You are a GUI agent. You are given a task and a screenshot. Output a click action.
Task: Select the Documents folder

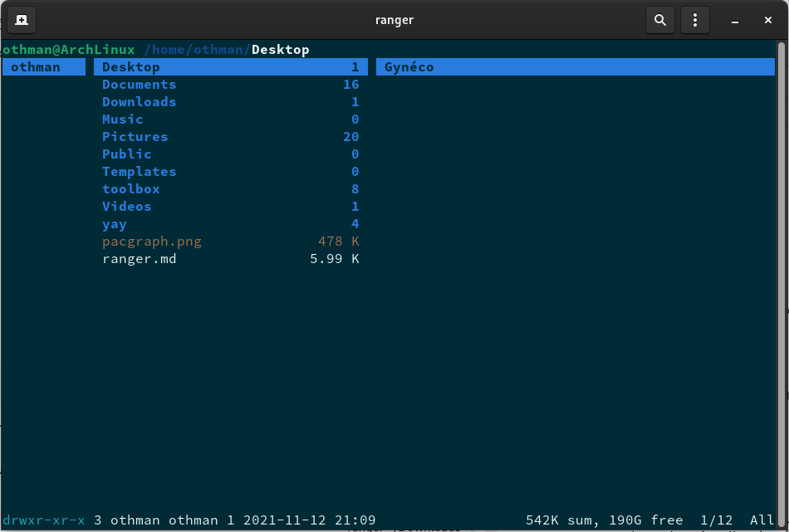click(x=139, y=85)
